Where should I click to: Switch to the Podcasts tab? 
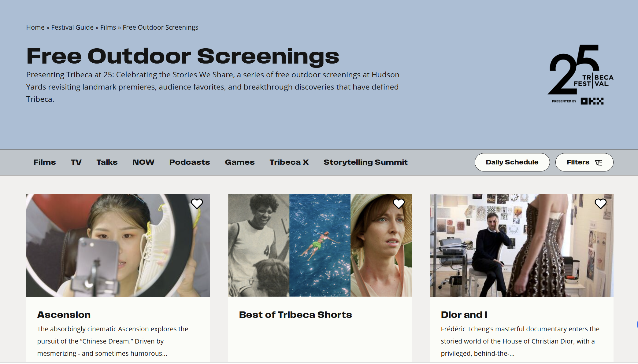tap(190, 162)
